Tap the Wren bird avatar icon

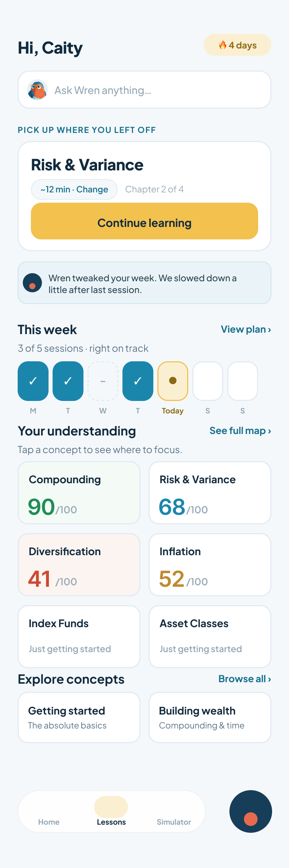tap(38, 90)
